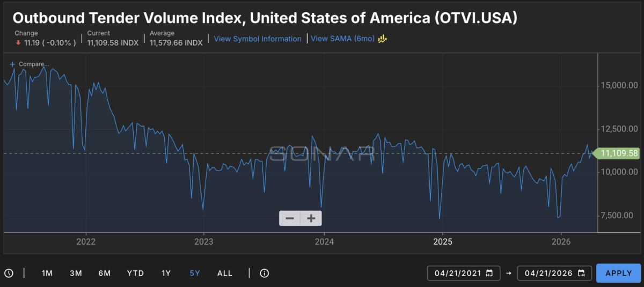Viewport: 644px width, 287px height.
Task: Open calendar picker for start date
Action: click(x=489, y=273)
